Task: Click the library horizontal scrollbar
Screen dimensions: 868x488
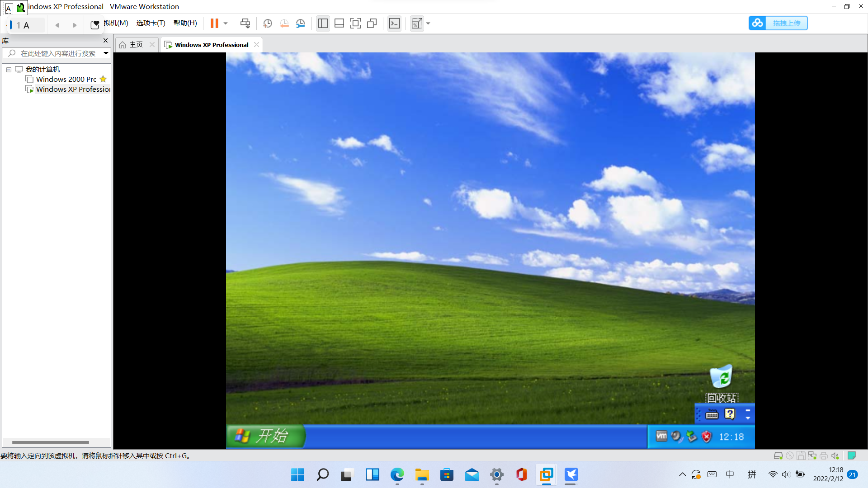Action: [x=51, y=442]
